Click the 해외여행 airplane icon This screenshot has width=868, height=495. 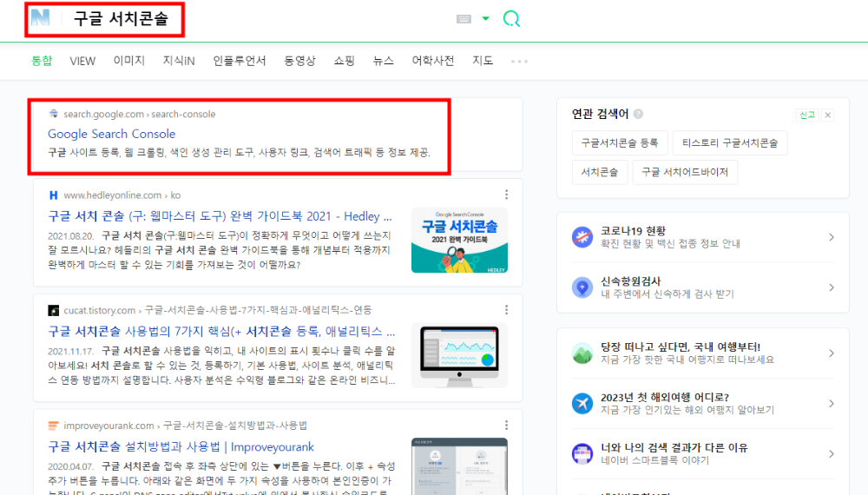(x=582, y=403)
